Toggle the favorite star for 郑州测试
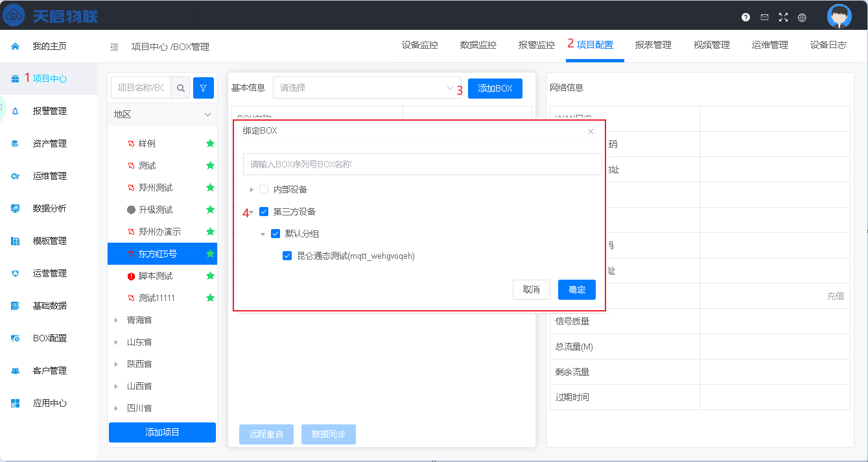 (210, 188)
